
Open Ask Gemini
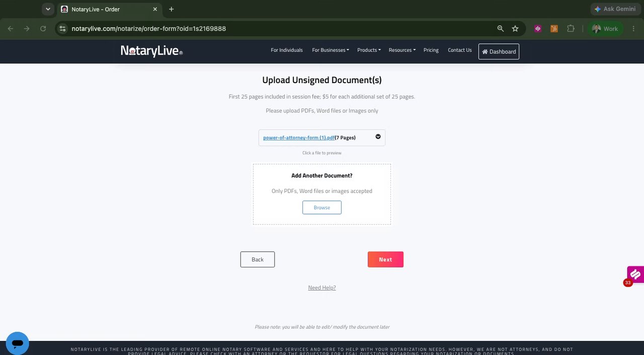[x=615, y=9]
